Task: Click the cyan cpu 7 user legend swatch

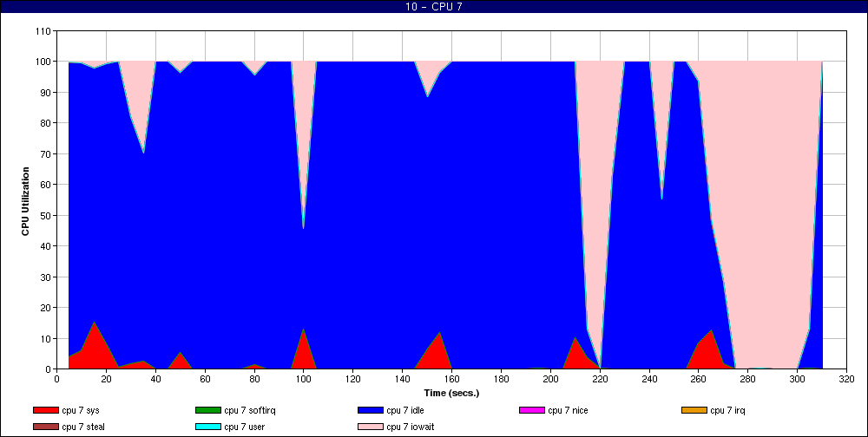Action: click(207, 427)
